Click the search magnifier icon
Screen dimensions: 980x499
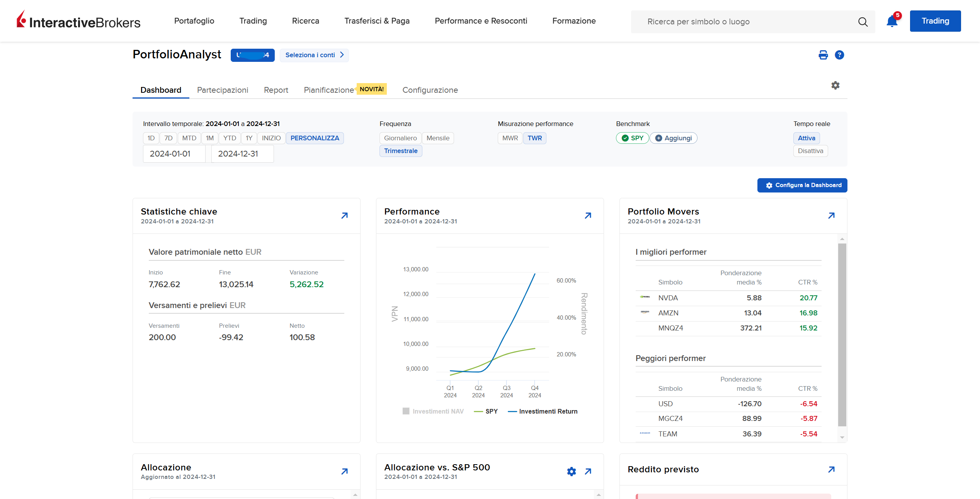(x=863, y=22)
